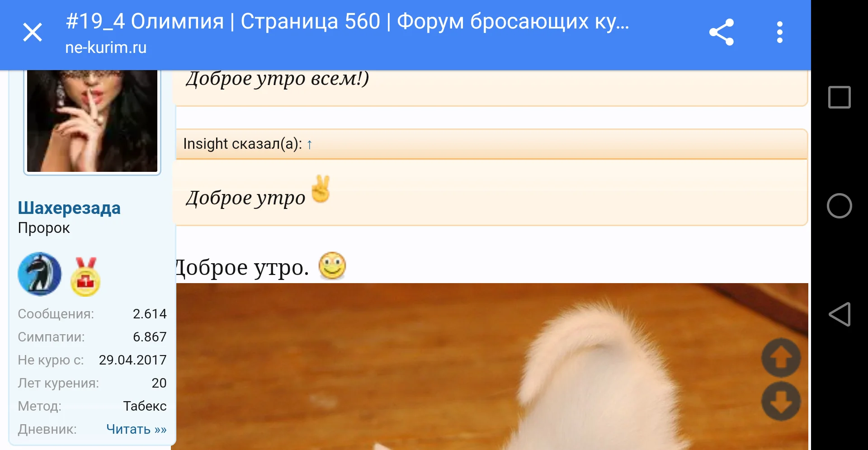Open the three-dot overflow menu

(779, 32)
